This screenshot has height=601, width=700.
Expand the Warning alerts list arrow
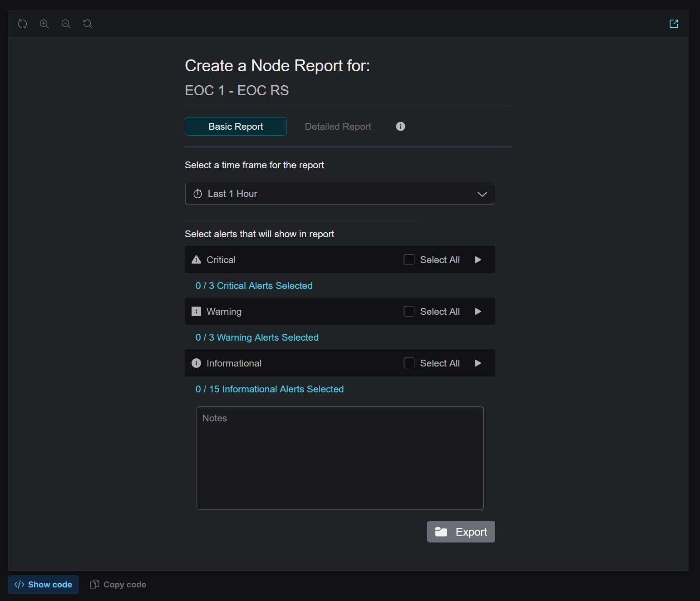pyautogui.click(x=478, y=311)
